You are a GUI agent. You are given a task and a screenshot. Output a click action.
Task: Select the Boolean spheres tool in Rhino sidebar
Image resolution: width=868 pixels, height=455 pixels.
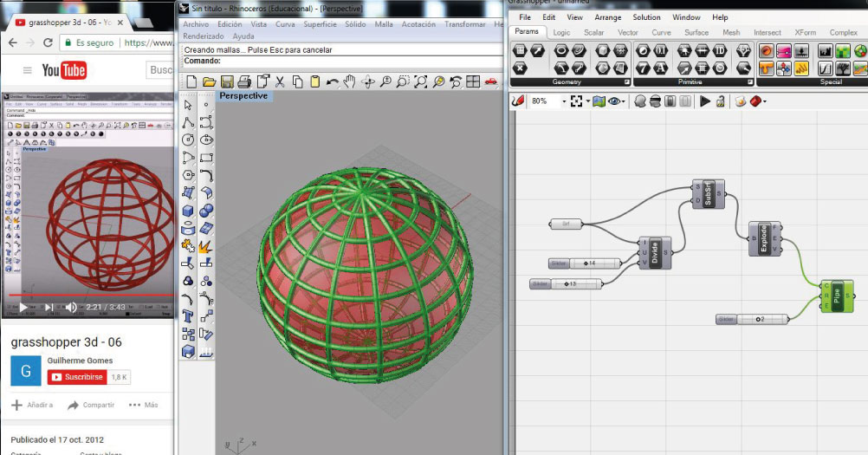pyautogui.click(x=206, y=211)
